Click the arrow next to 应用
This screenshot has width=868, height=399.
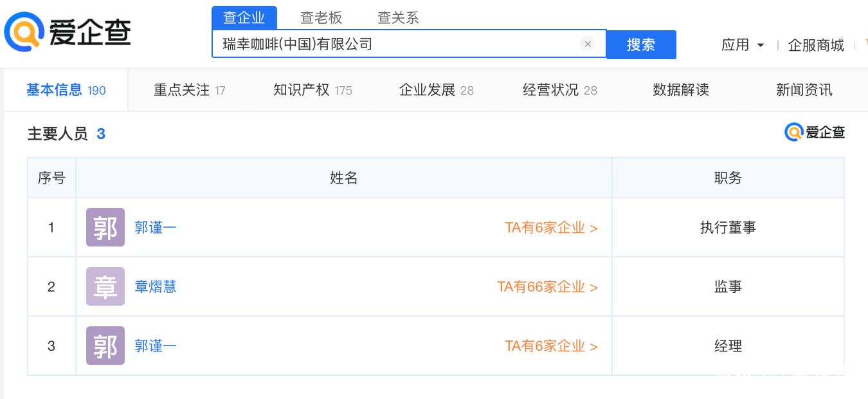pos(761,46)
